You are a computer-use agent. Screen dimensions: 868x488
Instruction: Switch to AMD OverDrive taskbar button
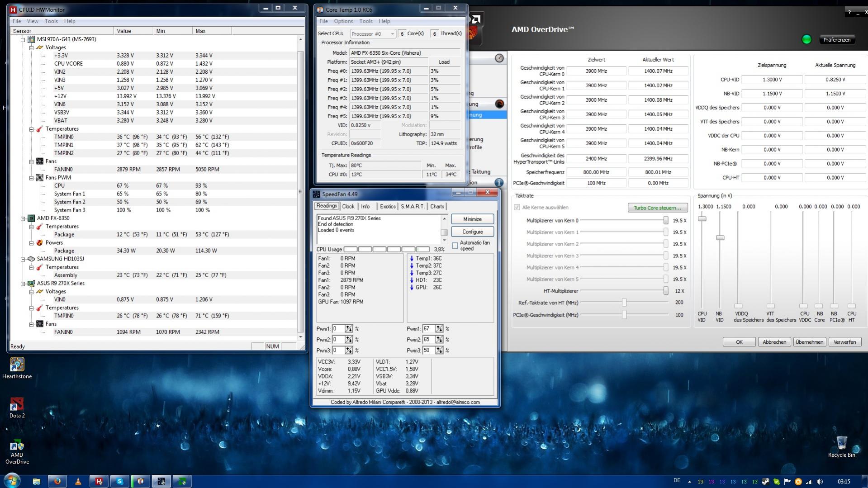[x=182, y=481]
